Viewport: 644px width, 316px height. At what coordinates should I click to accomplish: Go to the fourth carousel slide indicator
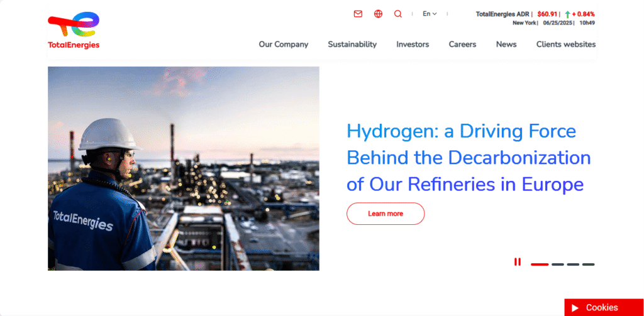pos(588,264)
